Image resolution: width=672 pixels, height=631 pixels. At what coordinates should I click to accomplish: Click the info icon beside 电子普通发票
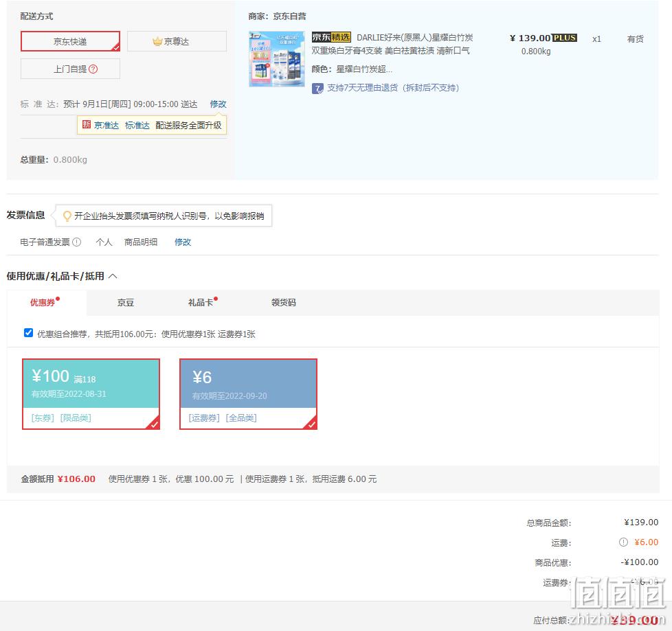(x=77, y=242)
